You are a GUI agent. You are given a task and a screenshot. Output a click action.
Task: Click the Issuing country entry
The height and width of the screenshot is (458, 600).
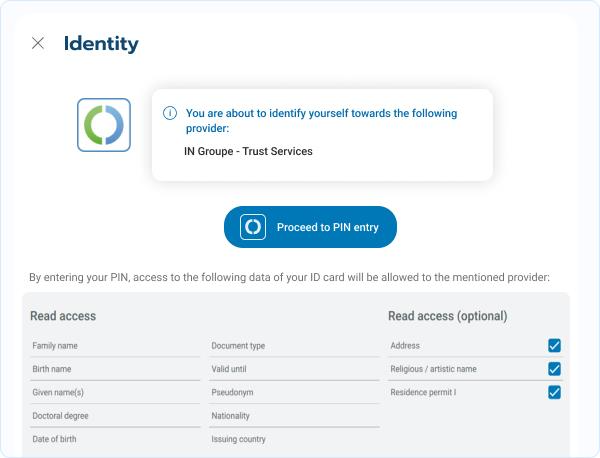pyautogui.click(x=239, y=439)
